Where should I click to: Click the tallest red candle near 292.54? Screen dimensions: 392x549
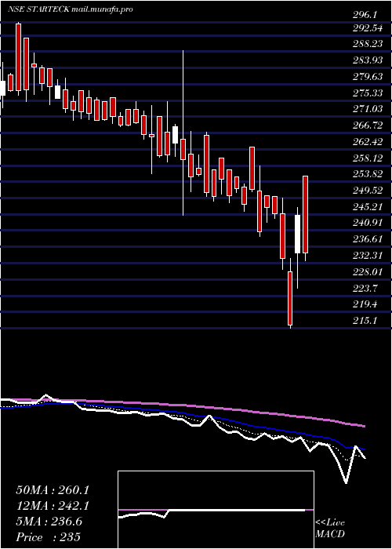(18, 57)
